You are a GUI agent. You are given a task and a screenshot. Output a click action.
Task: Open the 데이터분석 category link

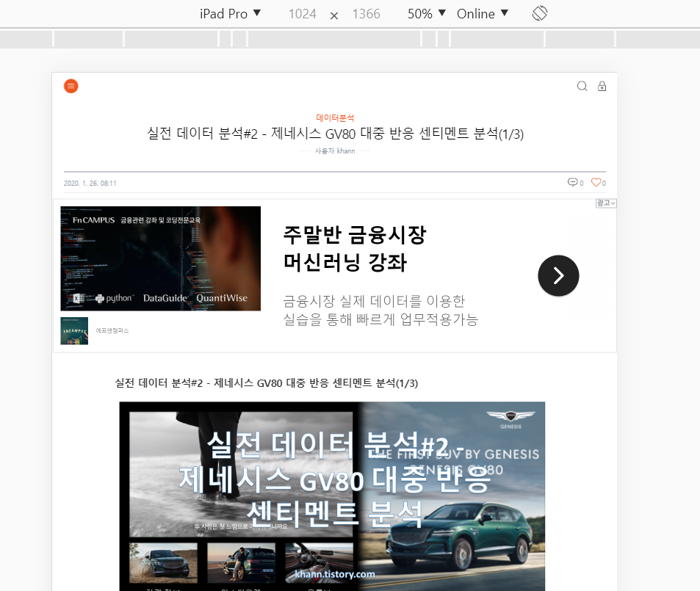(x=335, y=118)
